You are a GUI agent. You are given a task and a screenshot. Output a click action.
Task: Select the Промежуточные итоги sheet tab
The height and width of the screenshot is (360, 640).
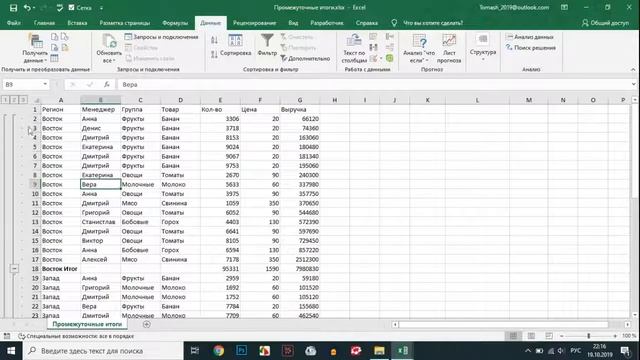(87, 324)
